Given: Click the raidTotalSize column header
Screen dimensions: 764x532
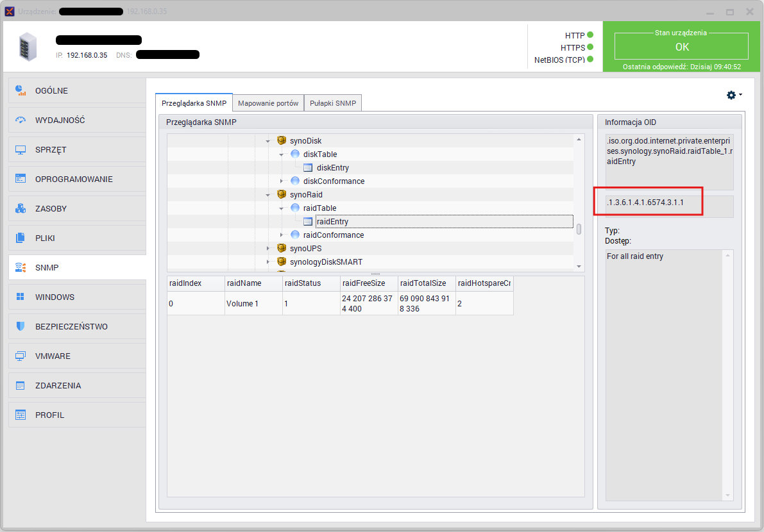Looking at the screenshot, I should [422, 283].
